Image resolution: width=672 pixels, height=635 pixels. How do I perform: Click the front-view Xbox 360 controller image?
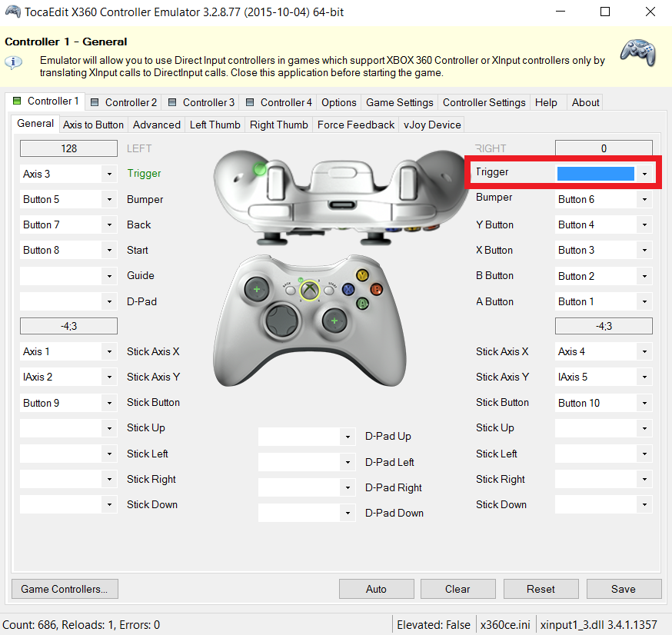coord(309,321)
